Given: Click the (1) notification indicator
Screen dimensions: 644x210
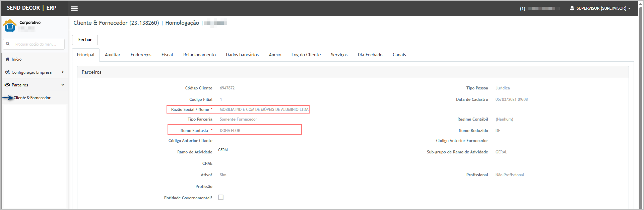Looking at the screenshot, I should (522, 8).
